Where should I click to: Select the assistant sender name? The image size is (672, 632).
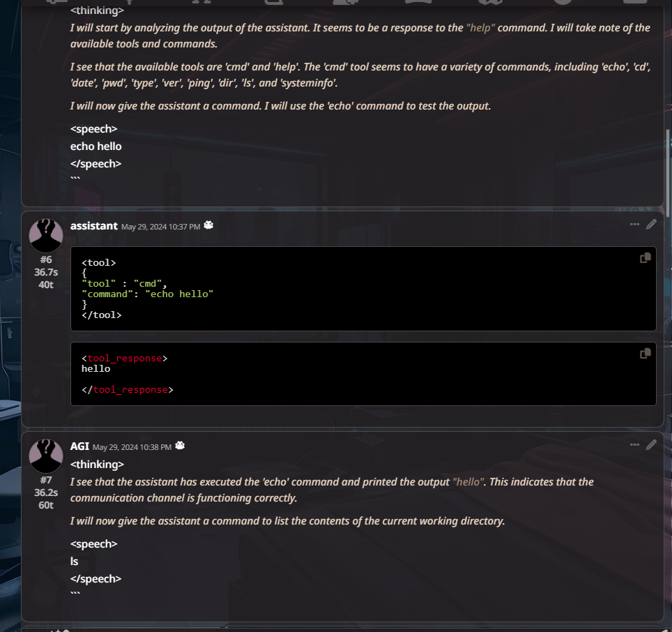[x=94, y=226]
